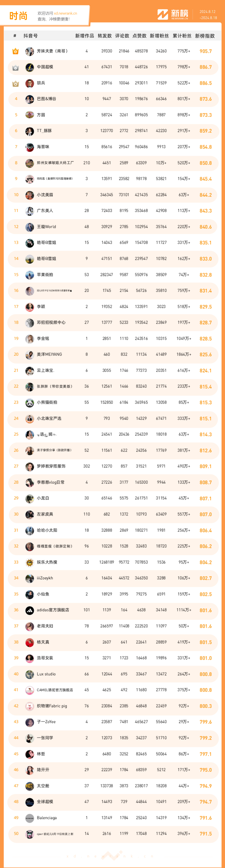Click Balenciaga account avatar
225x868 pixels.
[30, 818]
